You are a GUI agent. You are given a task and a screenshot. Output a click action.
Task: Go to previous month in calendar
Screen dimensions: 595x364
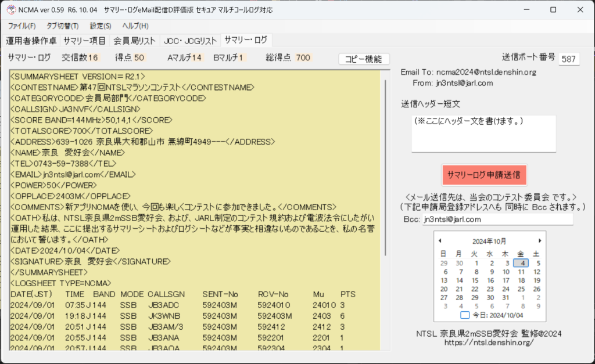point(440,240)
